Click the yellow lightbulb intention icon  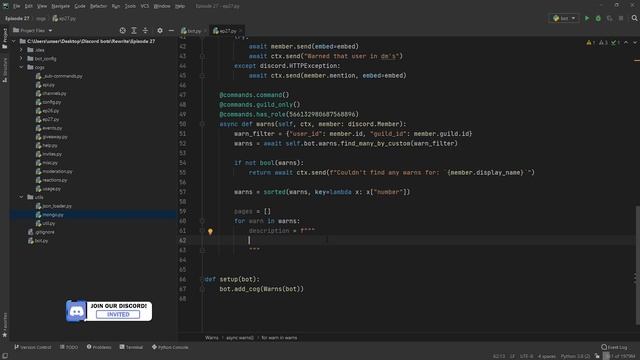coord(210,231)
